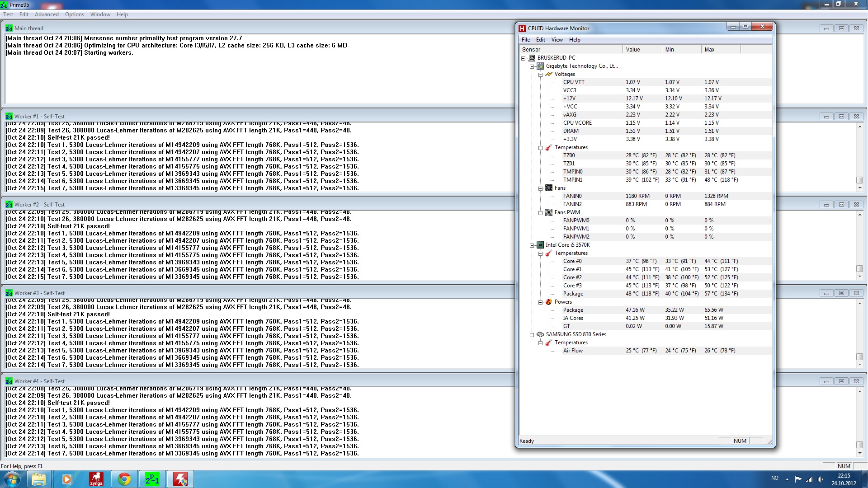Open HWMonitor File menu
This screenshot has height=488, width=868.
[526, 40]
